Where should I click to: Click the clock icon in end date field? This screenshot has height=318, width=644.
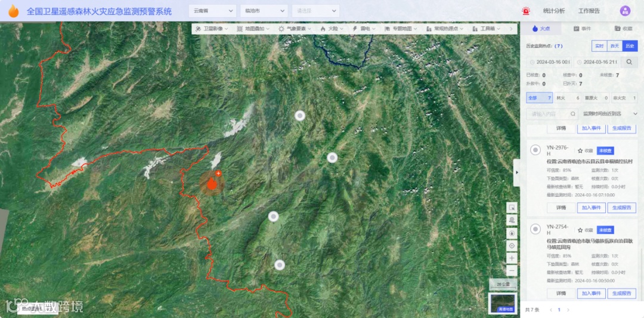pyautogui.click(x=579, y=62)
